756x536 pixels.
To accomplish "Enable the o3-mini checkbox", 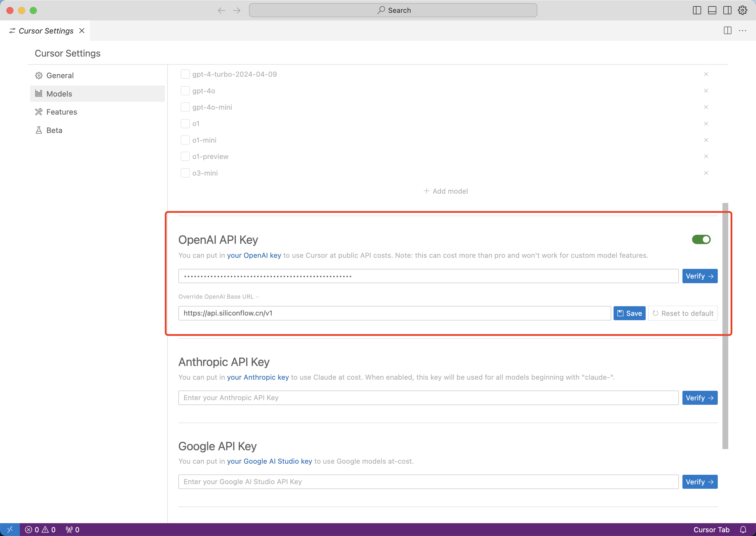I will point(185,173).
